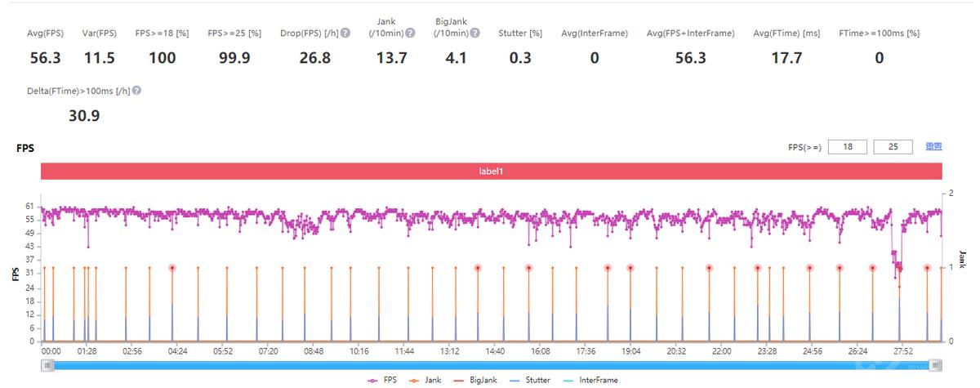
Task: Toggle Stutter series in chart legend
Action: tap(529, 380)
